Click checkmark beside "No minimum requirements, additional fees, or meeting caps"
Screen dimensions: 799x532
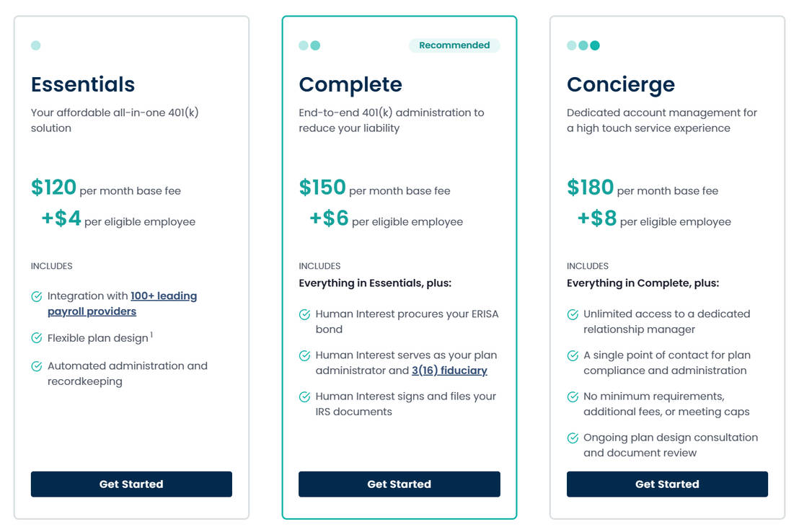[x=572, y=396]
